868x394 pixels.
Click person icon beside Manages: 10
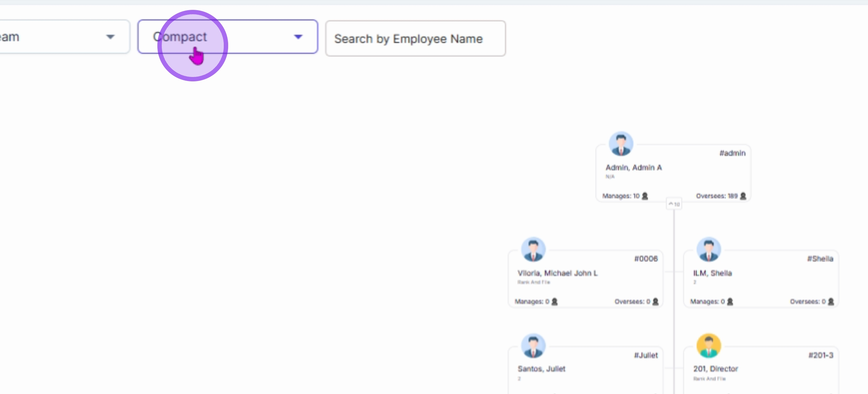point(645,196)
